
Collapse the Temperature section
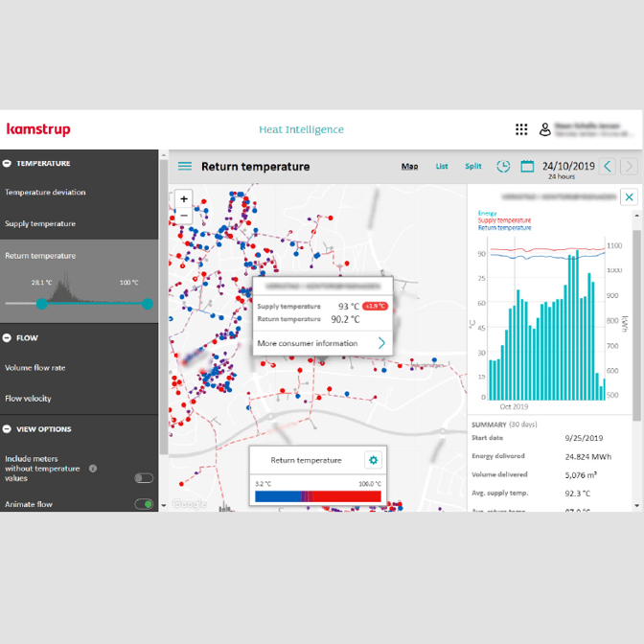click(x=8, y=163)
